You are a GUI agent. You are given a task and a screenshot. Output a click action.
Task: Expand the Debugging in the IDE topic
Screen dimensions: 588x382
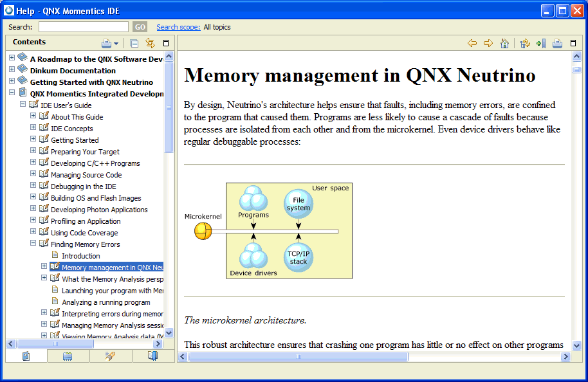(x=33, y=186)
